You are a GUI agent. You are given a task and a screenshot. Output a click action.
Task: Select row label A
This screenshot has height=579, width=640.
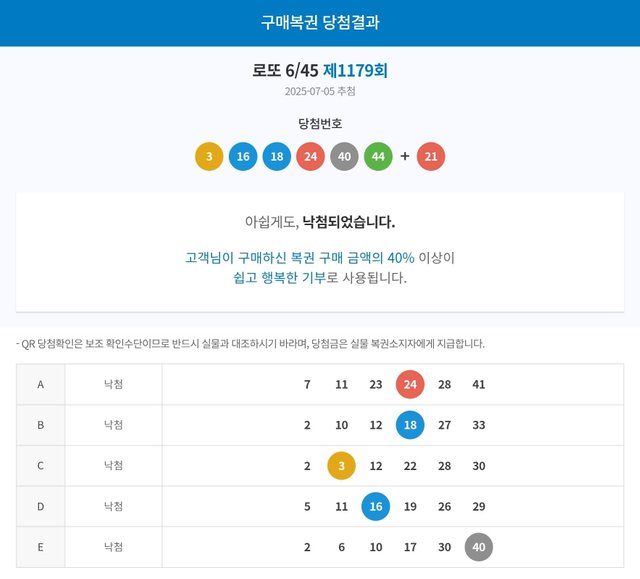coord(40,384)
